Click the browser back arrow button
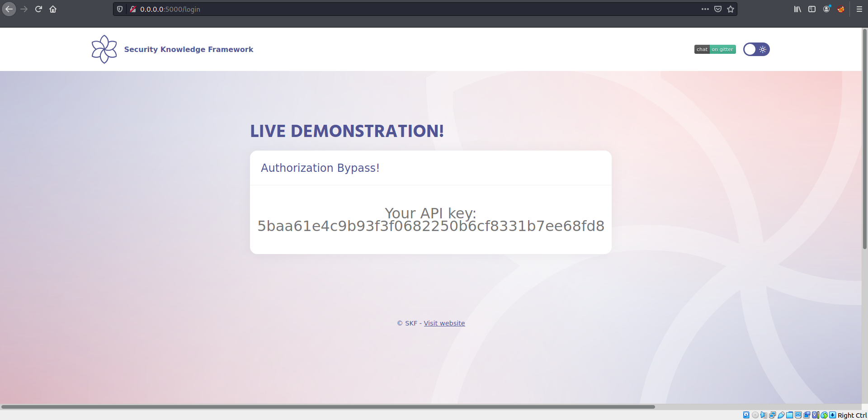The height and width of the screenshot is (420, 868). (9, 9)
